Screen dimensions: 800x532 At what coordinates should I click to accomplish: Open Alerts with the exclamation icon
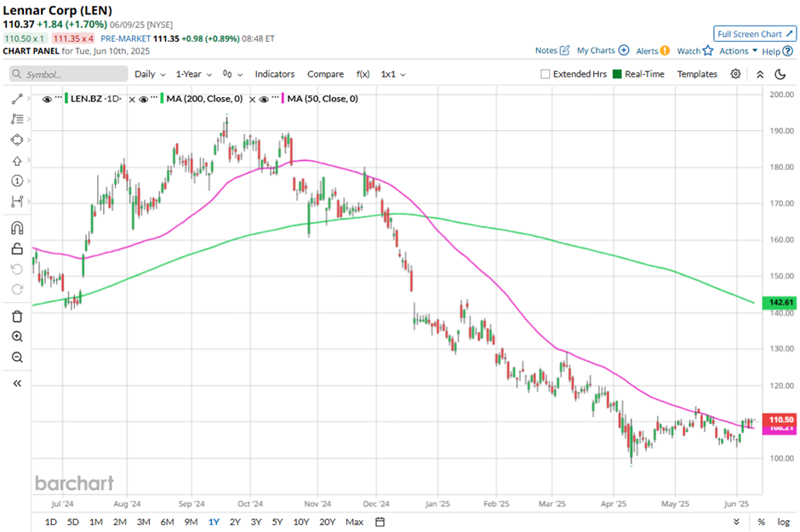point(665,50)
